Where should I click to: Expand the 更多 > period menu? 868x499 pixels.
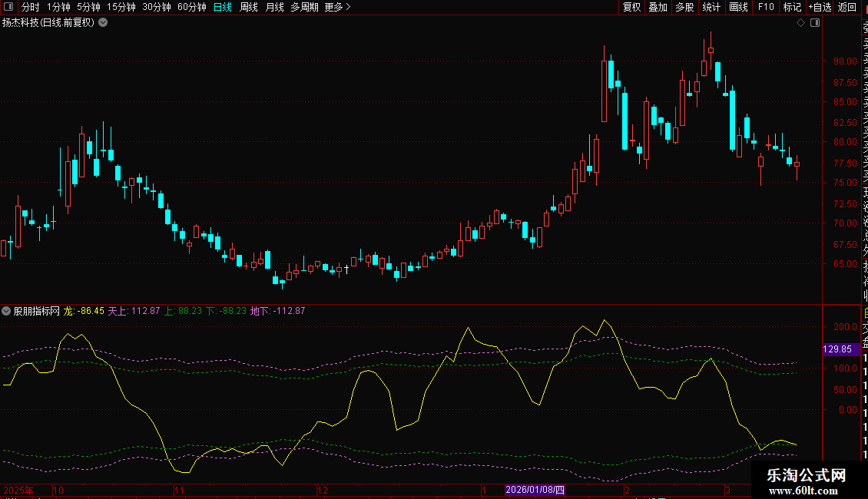point(338,7)
